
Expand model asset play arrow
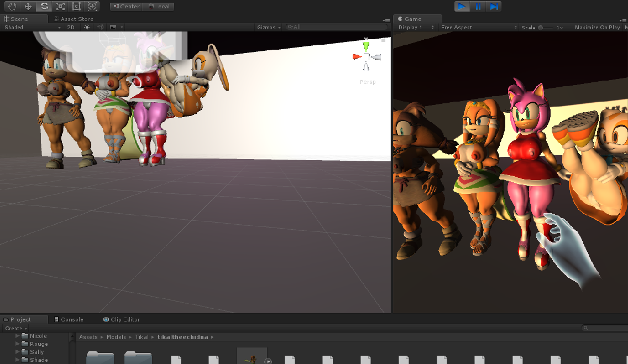pos(268,361)
